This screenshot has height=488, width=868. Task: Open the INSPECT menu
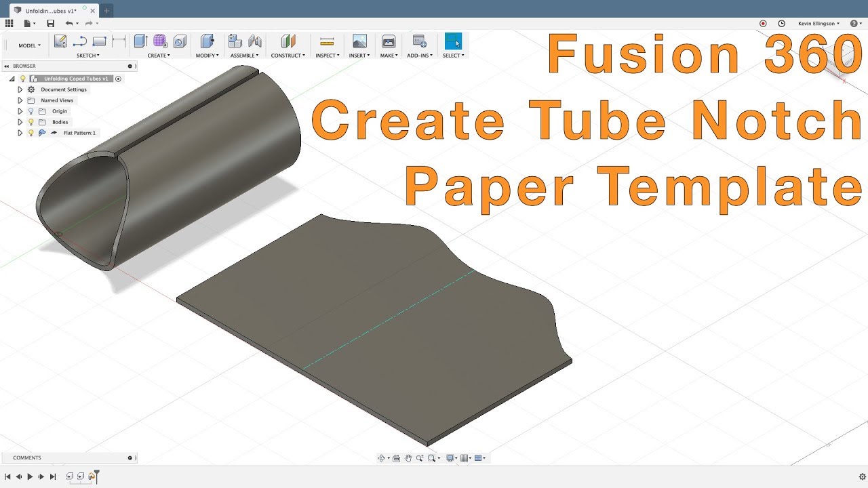tap(327, 56)
